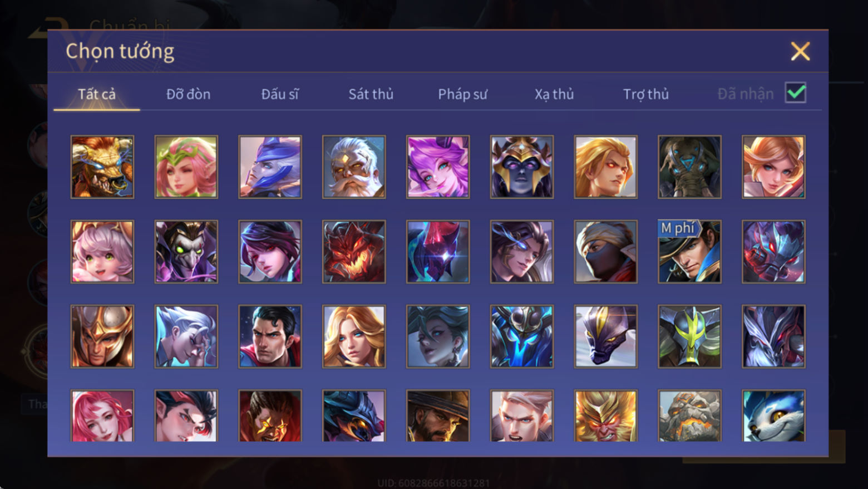Select the blue raccoon hero portrait
The width and height of the screenshot is (868, 489).
click(x=773, y=415)
